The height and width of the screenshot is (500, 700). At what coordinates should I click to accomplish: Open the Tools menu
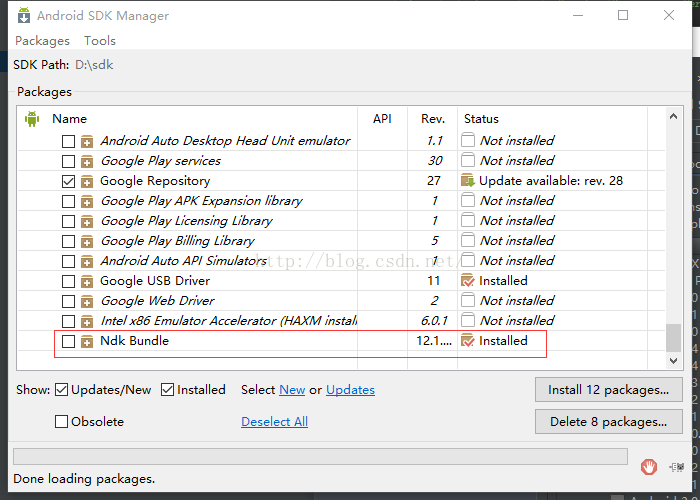(x=100, y=41)
